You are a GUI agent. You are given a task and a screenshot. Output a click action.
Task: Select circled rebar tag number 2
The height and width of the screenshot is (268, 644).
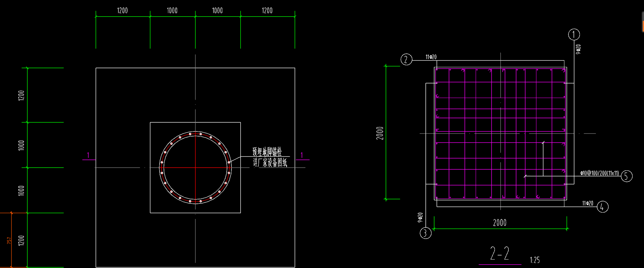coord(406,59)
